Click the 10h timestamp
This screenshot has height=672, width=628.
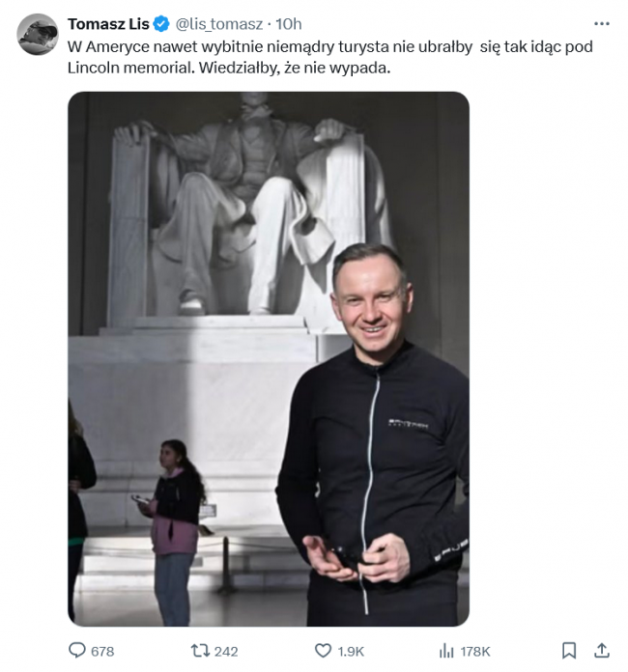click(288, 24)
